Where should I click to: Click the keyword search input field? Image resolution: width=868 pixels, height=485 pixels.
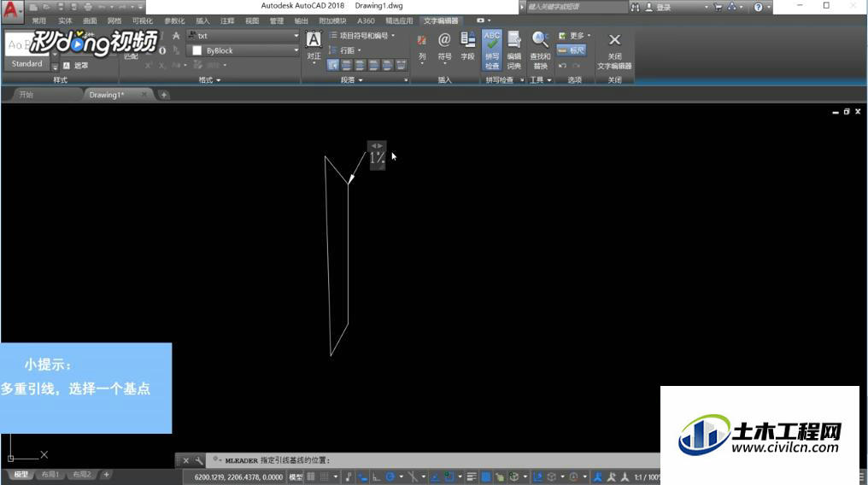point(576,7)
